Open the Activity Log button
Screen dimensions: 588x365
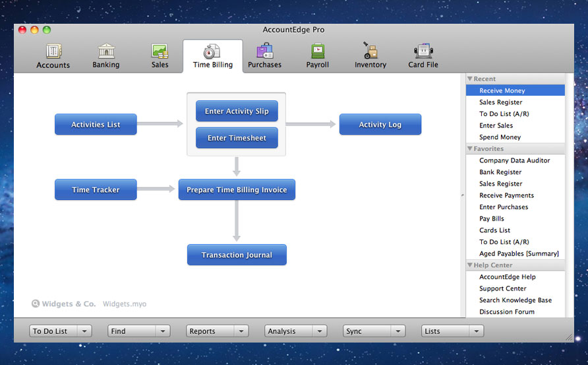tap(380, 124)
